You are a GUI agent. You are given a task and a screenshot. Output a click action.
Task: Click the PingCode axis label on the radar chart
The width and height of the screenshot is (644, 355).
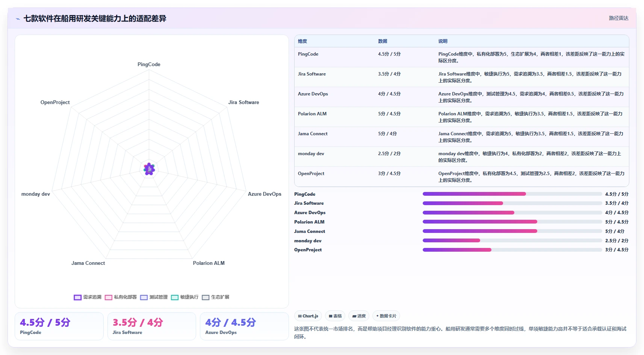tap(149, 64)
